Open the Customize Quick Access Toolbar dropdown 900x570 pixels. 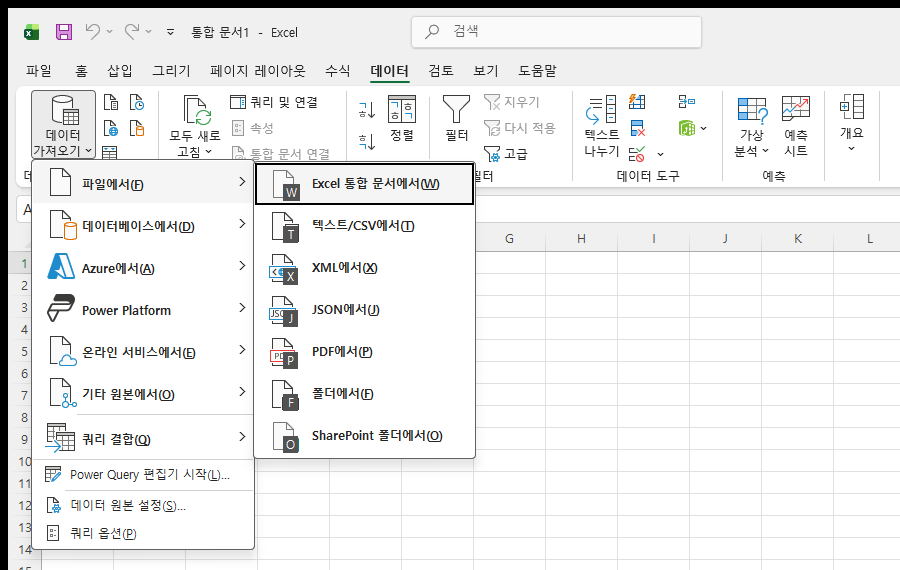170,32
